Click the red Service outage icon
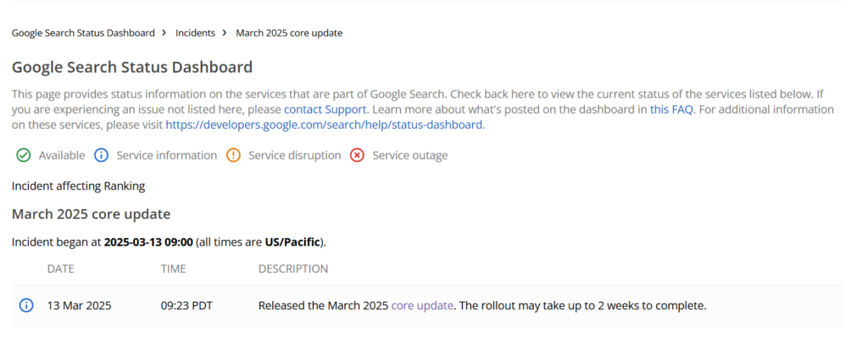This screenshot has width=868, height=339. (357, 156)
